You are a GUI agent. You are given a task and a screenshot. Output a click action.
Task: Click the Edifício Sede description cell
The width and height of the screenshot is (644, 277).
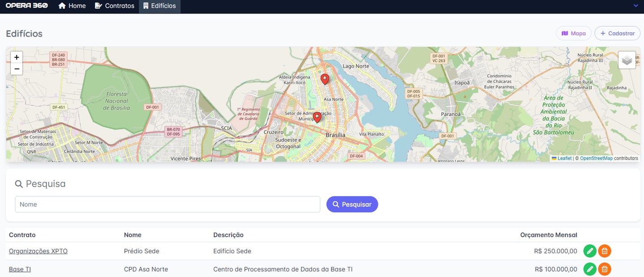click(x=232, y=251)
